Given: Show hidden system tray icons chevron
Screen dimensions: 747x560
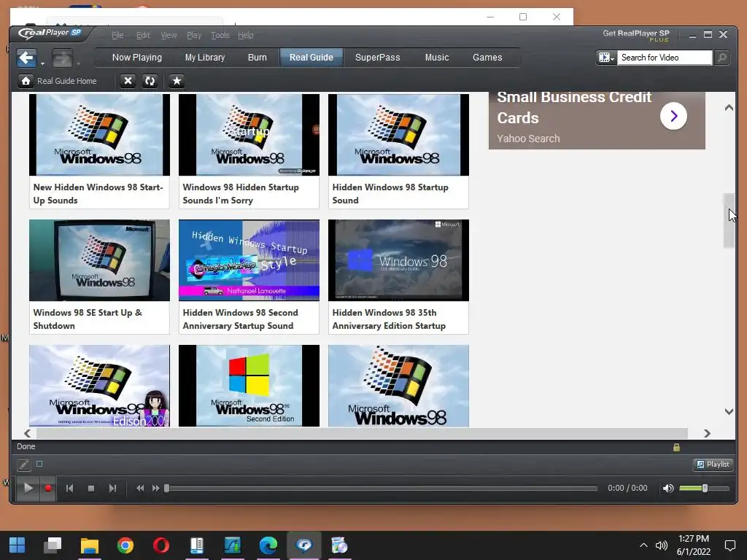Looking at the screenshot, I should pyautogui.click(x=643, y=545).
